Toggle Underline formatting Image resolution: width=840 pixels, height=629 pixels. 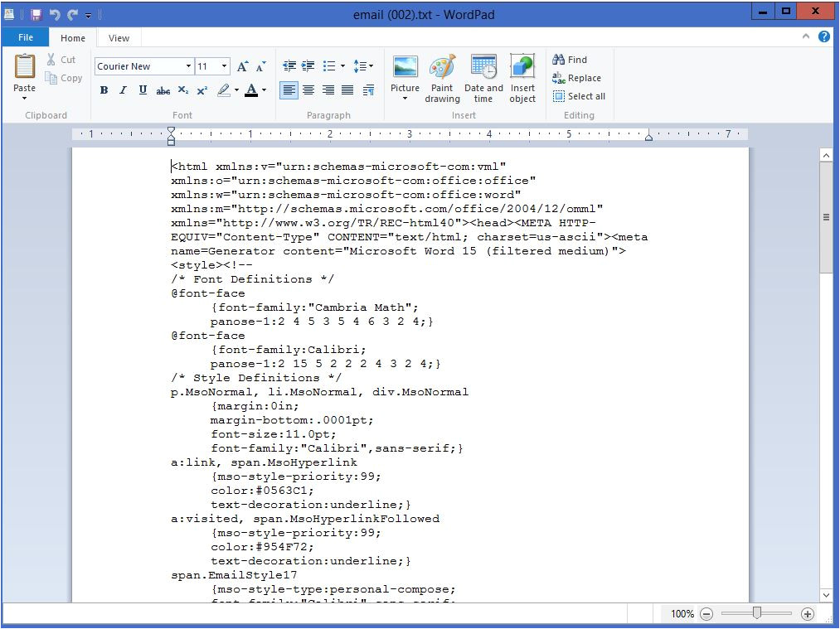pos(143,90)
